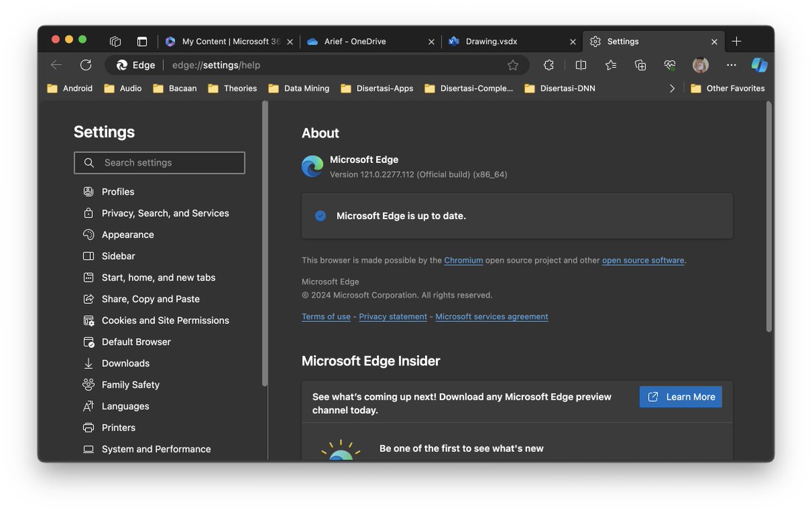Open the open source software link
Viewport: 812px width, 512px height.
(x=643, y=260)
